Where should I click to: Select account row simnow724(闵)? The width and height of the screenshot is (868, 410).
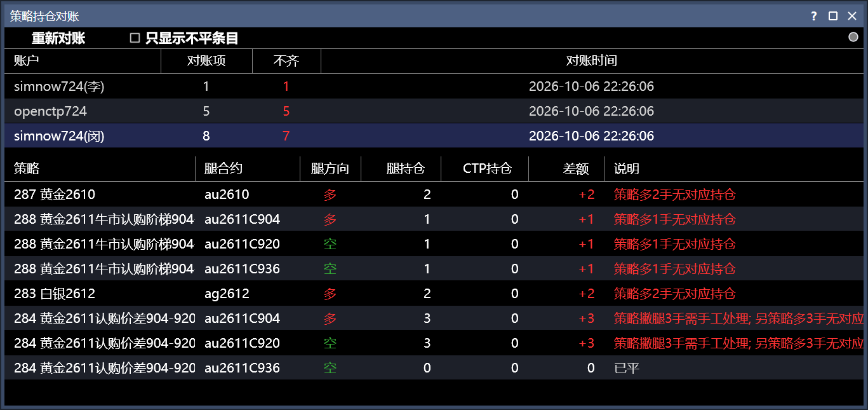coord(434,136)
